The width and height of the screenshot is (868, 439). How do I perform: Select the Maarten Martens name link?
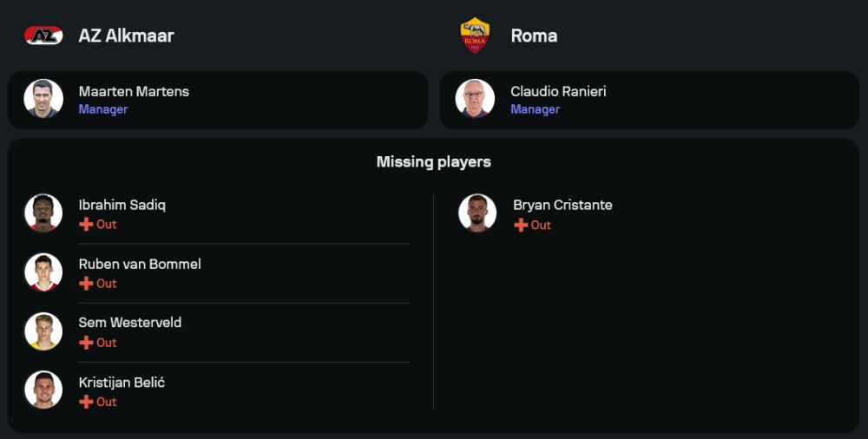pyautogui.click(x=134, y=91)
